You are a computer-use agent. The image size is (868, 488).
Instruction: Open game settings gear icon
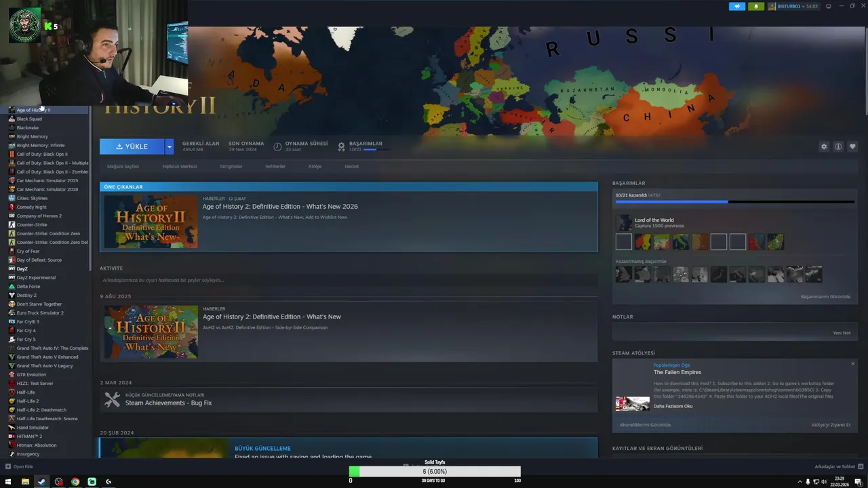[824, 146]
